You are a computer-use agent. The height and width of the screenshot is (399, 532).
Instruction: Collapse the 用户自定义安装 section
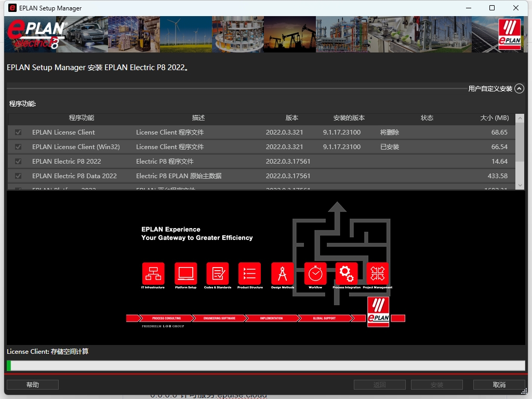(x=519, y=89)
